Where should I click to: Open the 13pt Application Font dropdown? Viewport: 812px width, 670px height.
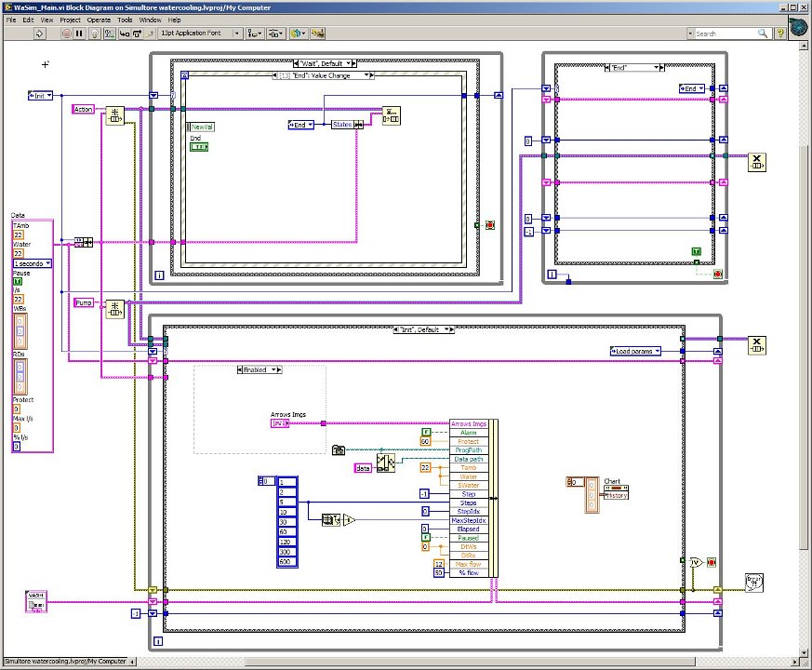[x=200, y=33]
